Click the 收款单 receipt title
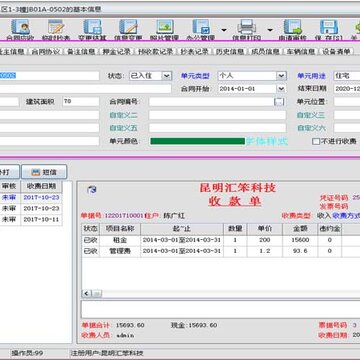Image resolution: width=360 pixels, height=360 pixels. pyautogui.click(x=235, y=201)
